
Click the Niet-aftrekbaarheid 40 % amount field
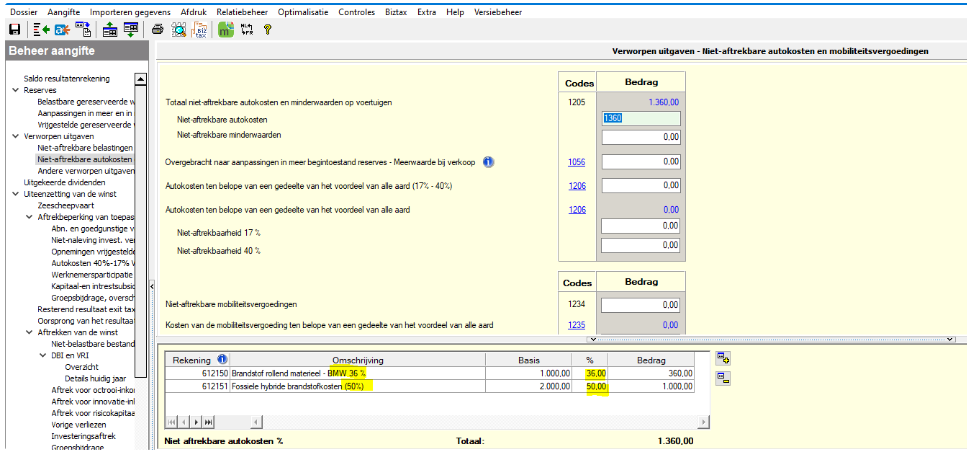pyautogui.click(x=641, y=245)
